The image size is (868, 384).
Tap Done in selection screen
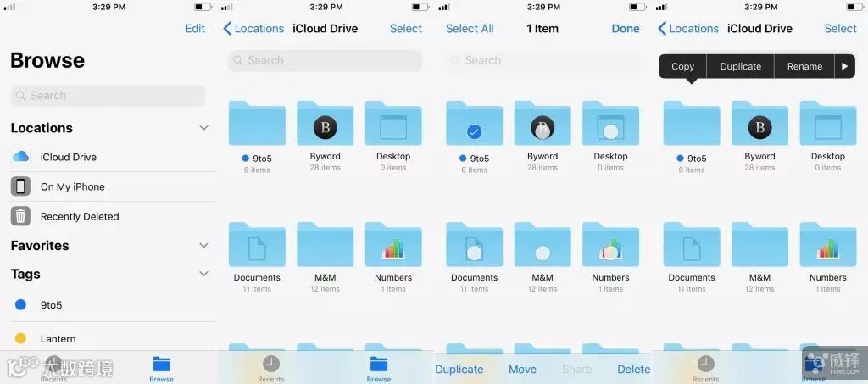point(626,29)
